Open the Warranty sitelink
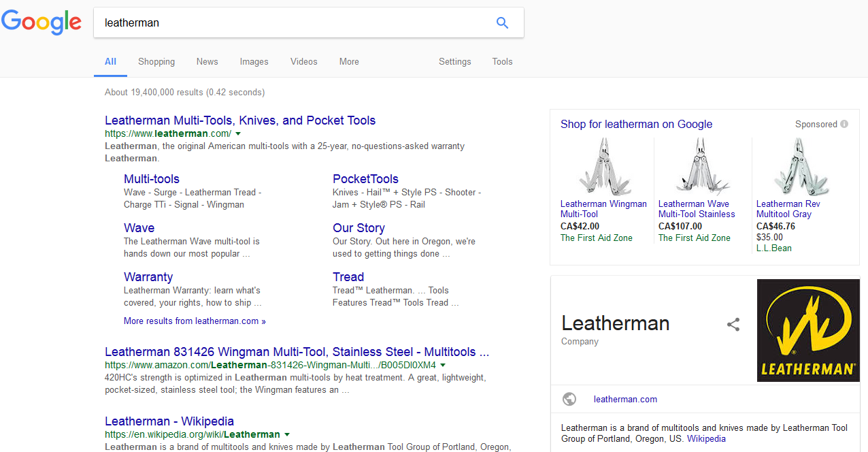The width and height of the screenshot is (868, 452). pos(148,277)
